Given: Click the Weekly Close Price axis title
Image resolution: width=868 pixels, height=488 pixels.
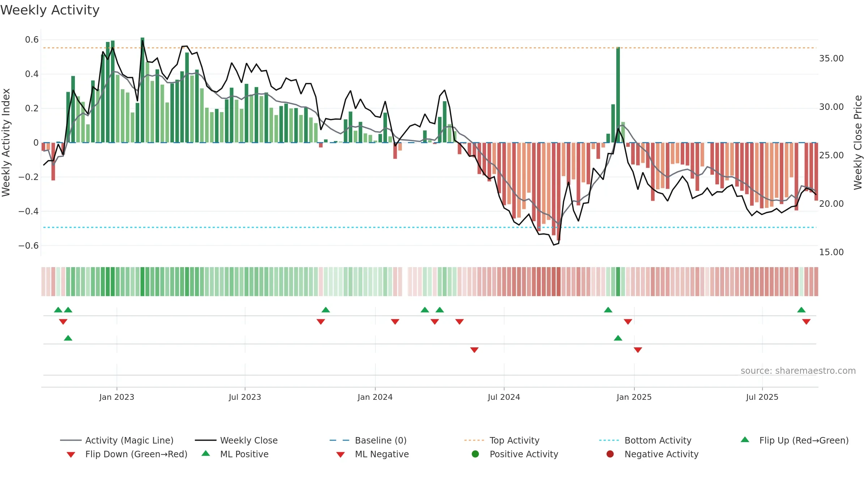Looking at the screenshot, I should click(x=858, y=142).
